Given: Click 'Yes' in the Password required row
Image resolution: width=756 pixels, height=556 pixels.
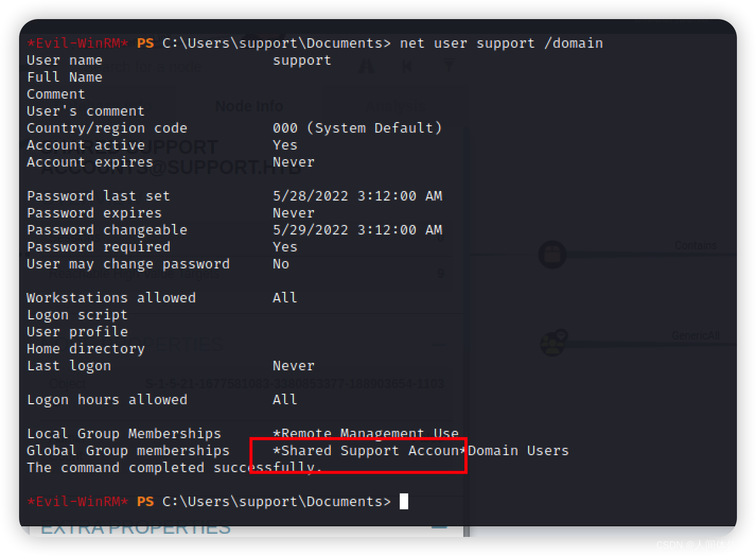Looking at the screenshot, I should point(285,247).
